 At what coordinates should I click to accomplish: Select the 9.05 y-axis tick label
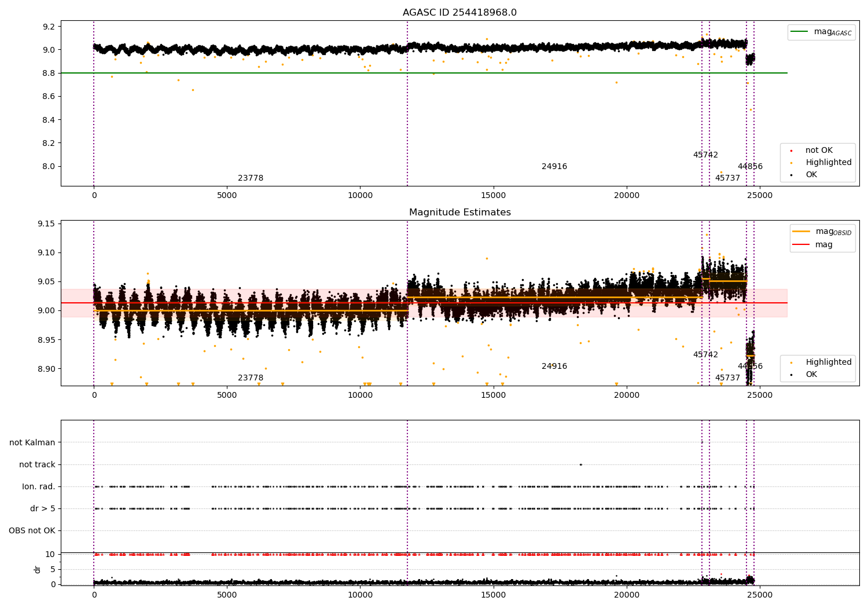[46, 282]
